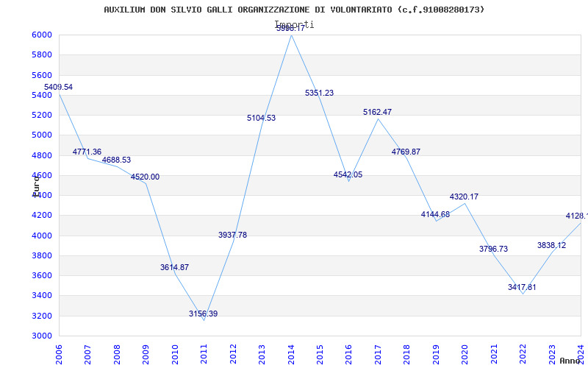
Task: Select the 4320.17 data label
Action: click(x=465, y=197)
